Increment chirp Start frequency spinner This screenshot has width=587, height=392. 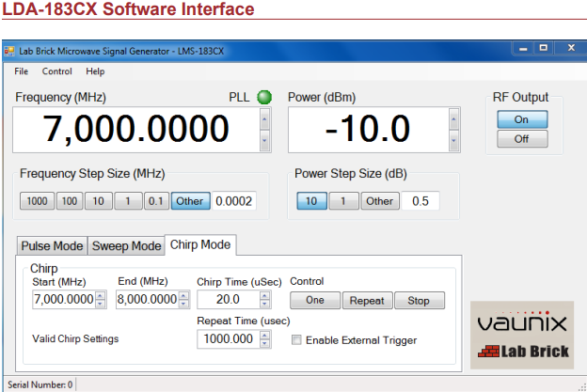point(101,295)
